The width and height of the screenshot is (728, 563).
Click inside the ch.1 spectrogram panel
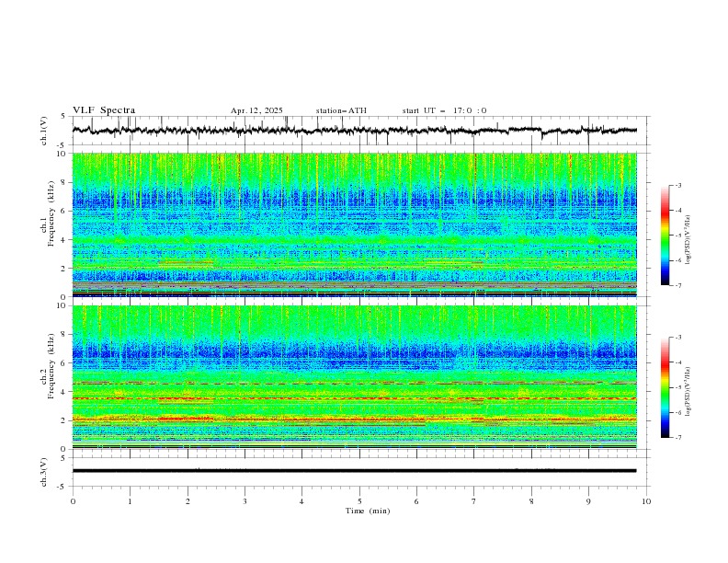355,224
